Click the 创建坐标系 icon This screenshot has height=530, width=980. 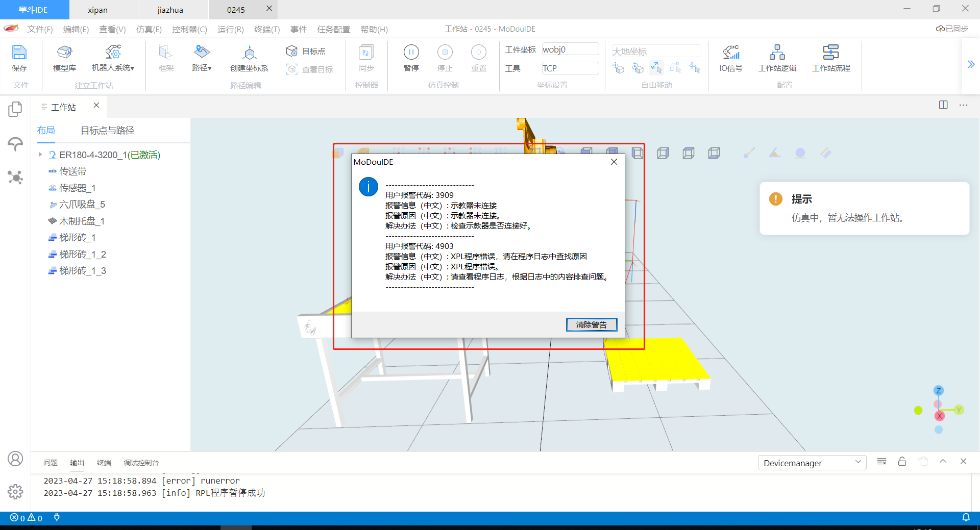(x=249, y=53)
